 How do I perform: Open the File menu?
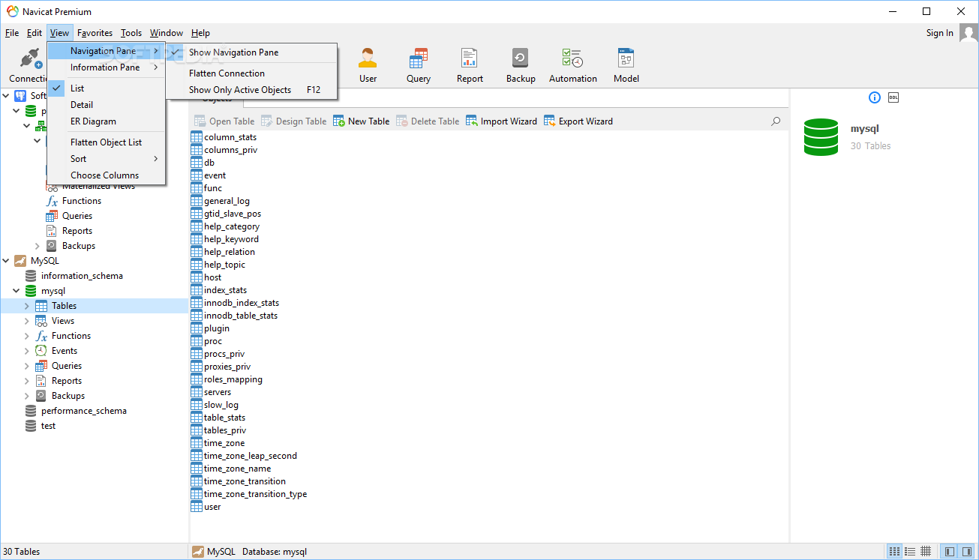coord(12,33)
